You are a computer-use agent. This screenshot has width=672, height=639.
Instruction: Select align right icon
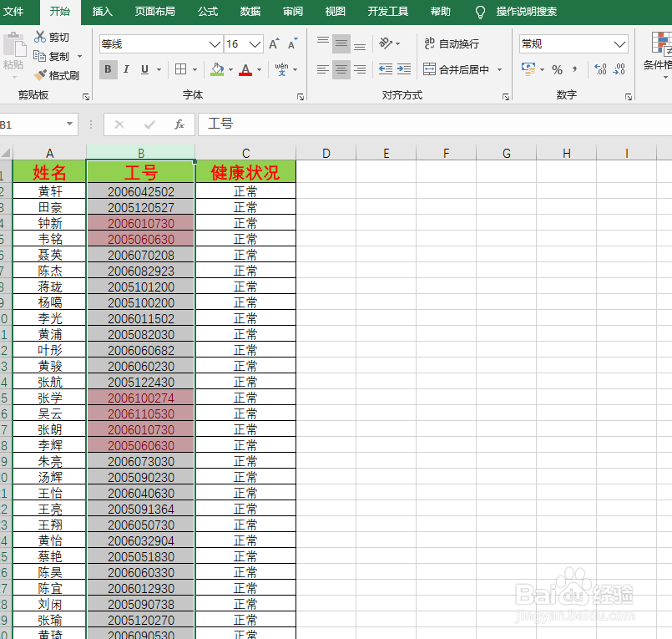[360, 69]
